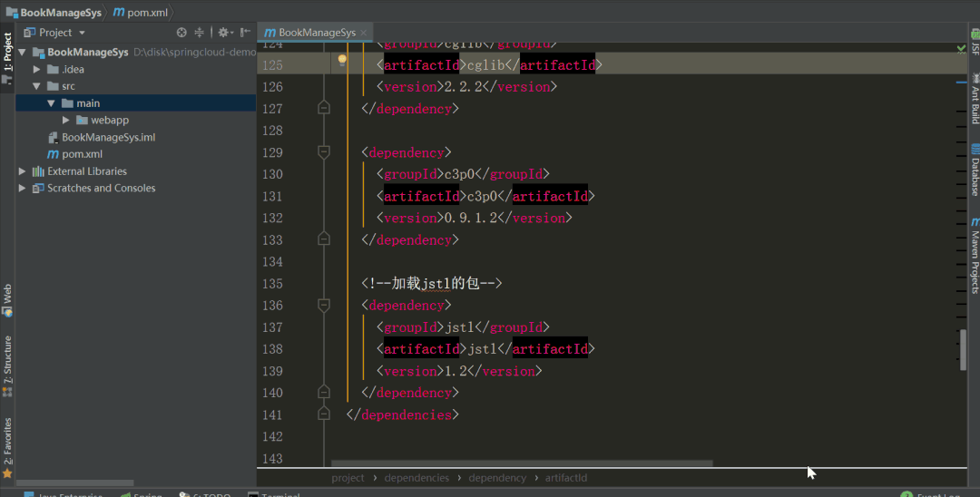
Task: Hide the Project panel with the hide icon
Action: (x=246, y=33)
